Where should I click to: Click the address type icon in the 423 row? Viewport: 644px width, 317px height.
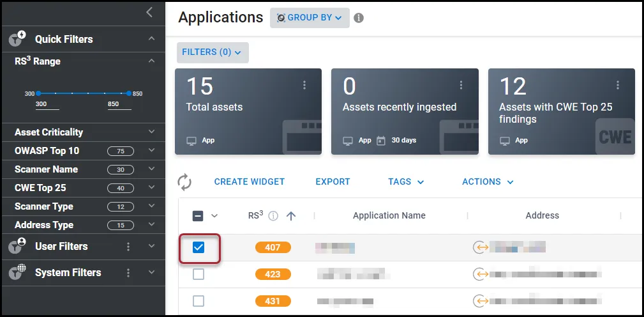pos(481,274)
